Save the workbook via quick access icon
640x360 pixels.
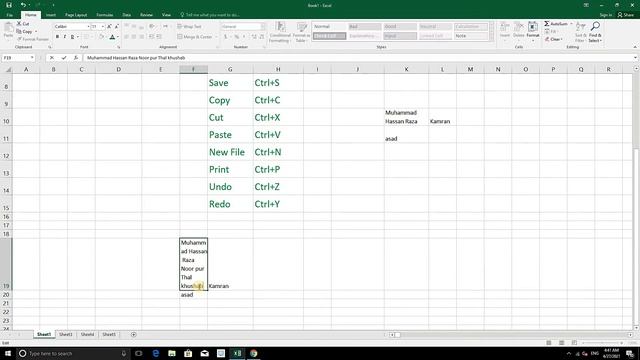(x=9, y=5)
